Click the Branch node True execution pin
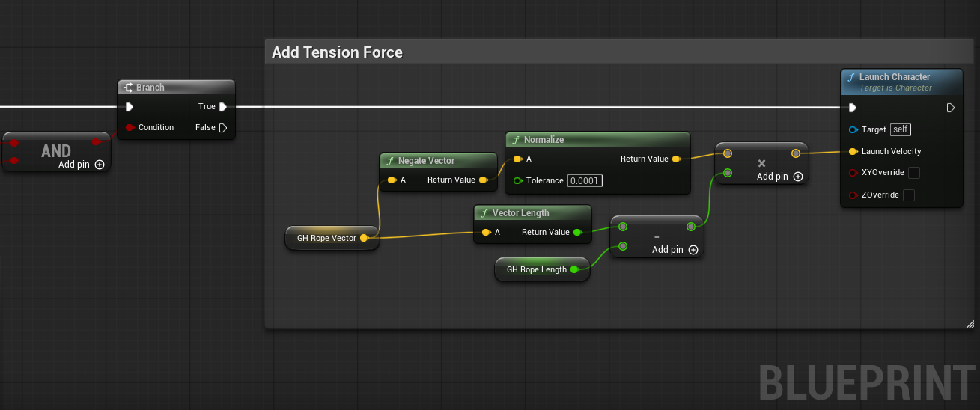This screenshot has width=980, height=410. point(222,107)
